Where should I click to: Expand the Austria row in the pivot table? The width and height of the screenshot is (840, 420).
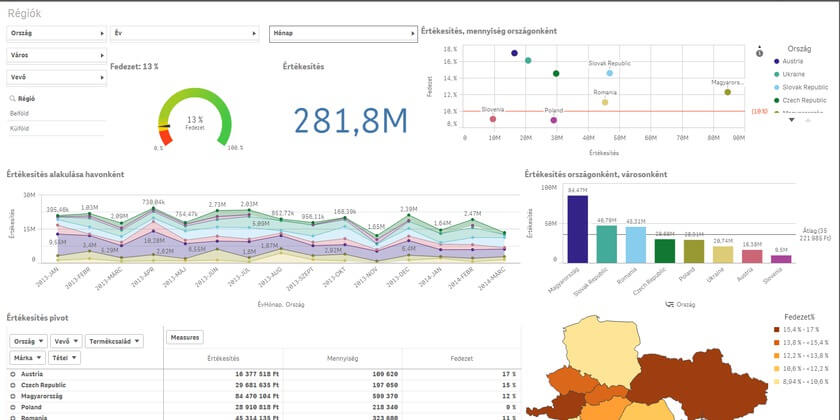click(x=12, y=372)
